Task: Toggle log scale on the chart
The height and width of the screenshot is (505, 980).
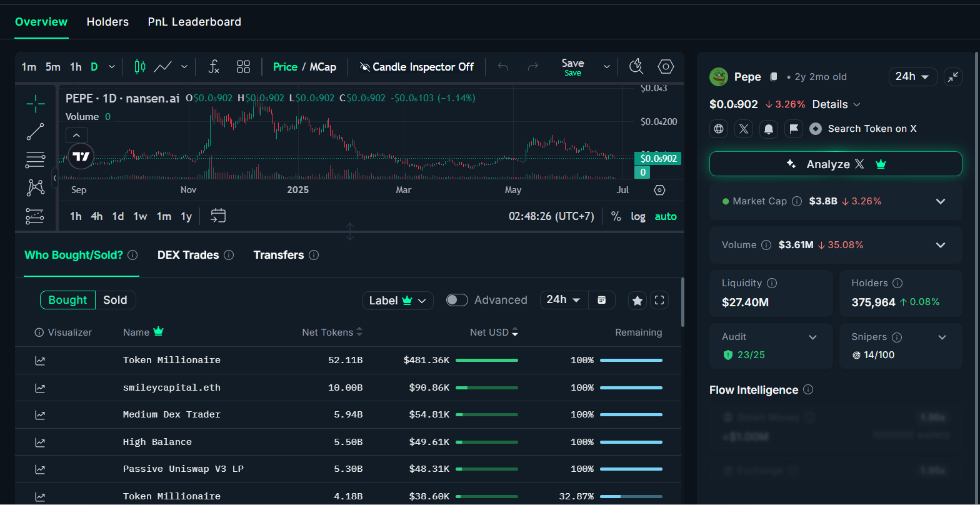Action: [x=638, y=216]
